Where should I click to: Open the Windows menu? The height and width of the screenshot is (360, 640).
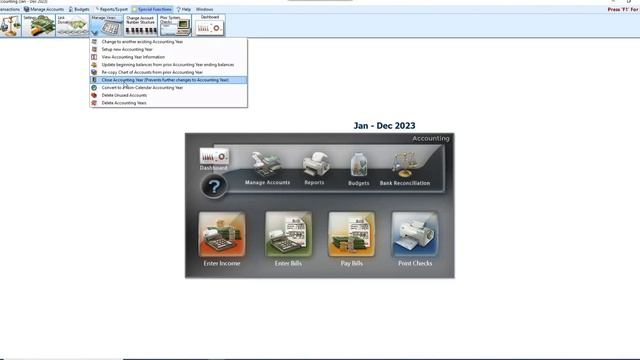[204, 9]
